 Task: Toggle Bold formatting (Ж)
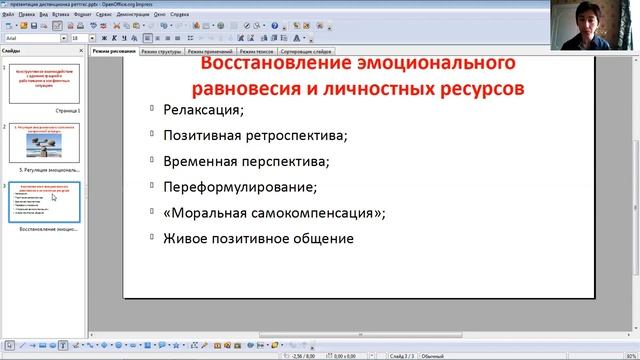pyautogui.click(x=104, y=38)
